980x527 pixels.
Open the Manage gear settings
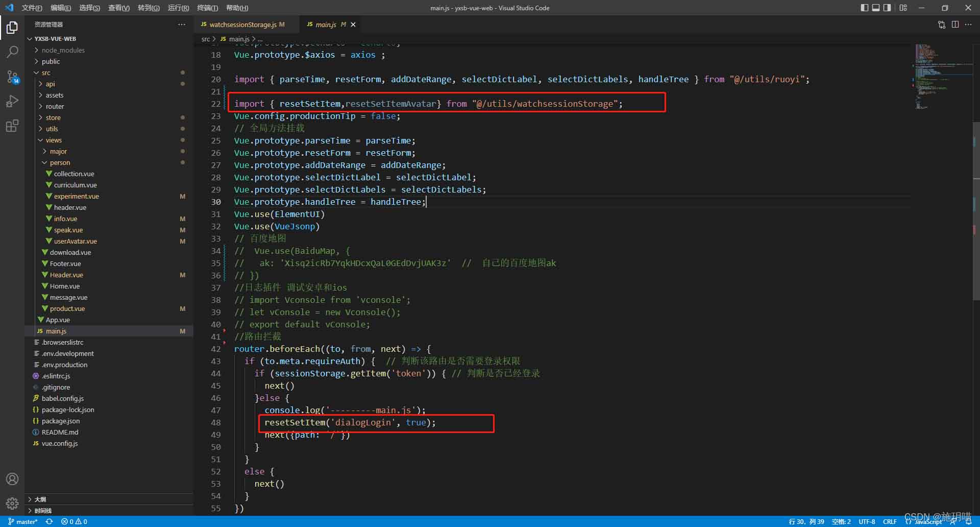(12, 504)
